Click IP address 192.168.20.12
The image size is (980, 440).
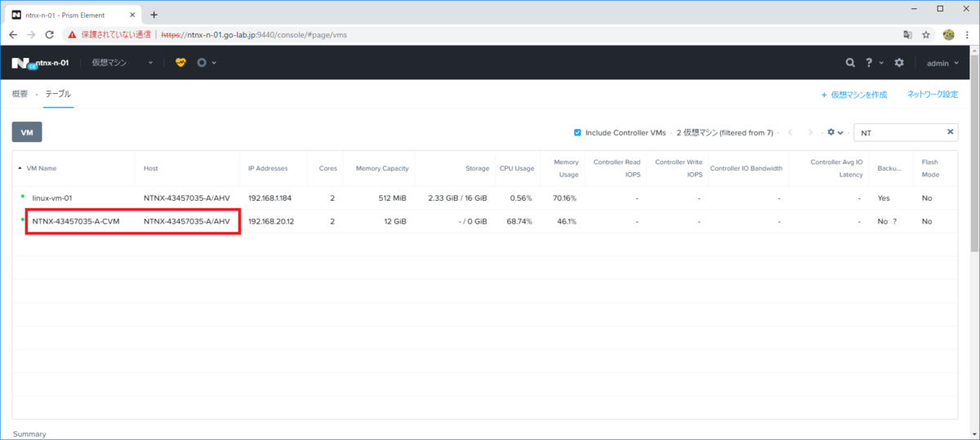tap(271, 221)
